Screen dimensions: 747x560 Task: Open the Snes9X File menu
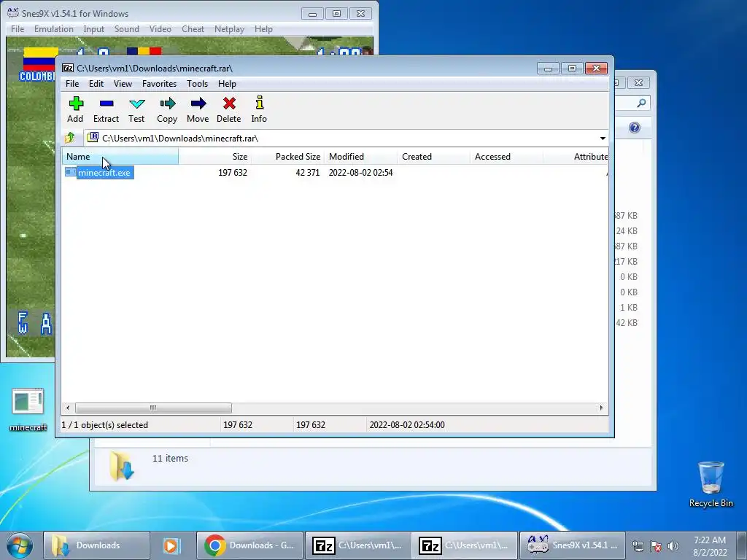pyautogui.click(x=18, y=29)
